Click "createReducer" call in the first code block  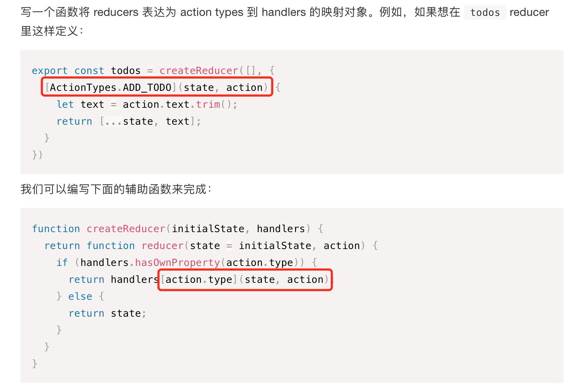[199, 71]
